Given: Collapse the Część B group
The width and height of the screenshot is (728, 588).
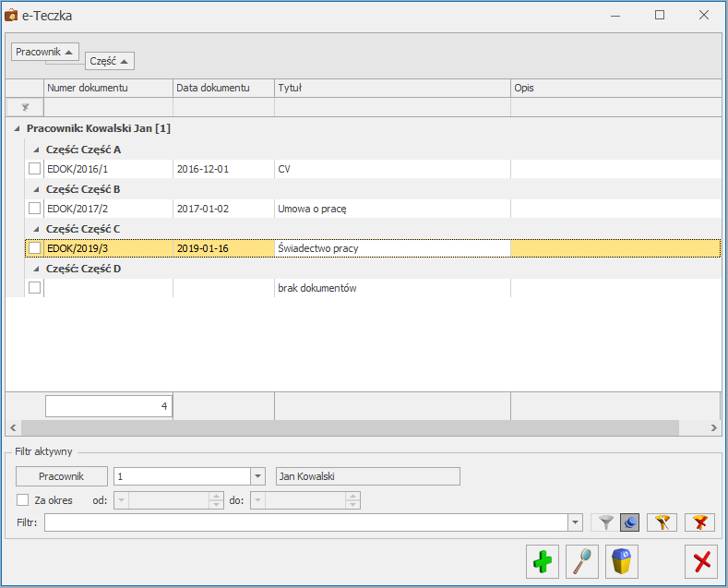Looking at the screenshot, I should pyautogui.click(x=36, y=189).
